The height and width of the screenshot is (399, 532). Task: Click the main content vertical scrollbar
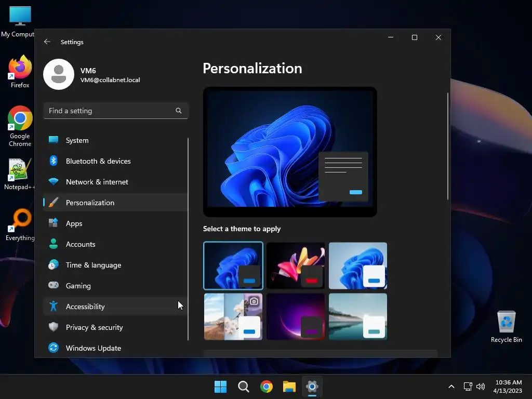tap(447, 146)
